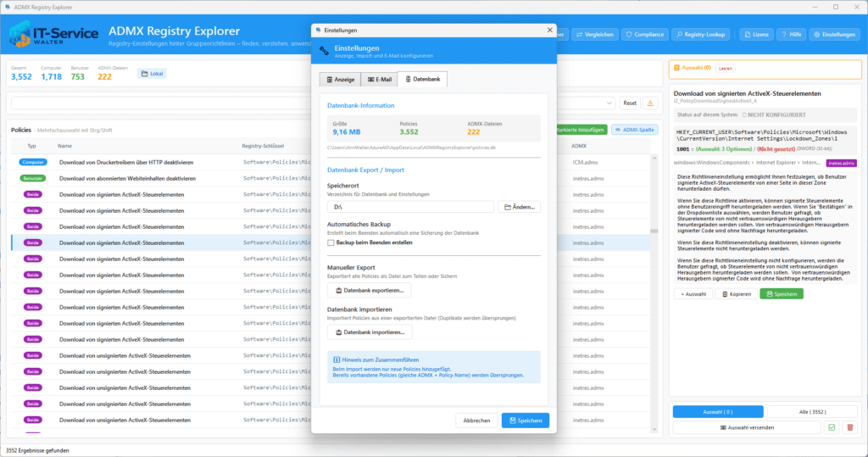Click Abbrechen in the settings dialog
The image size is (868, 457).
coord(476,421)
